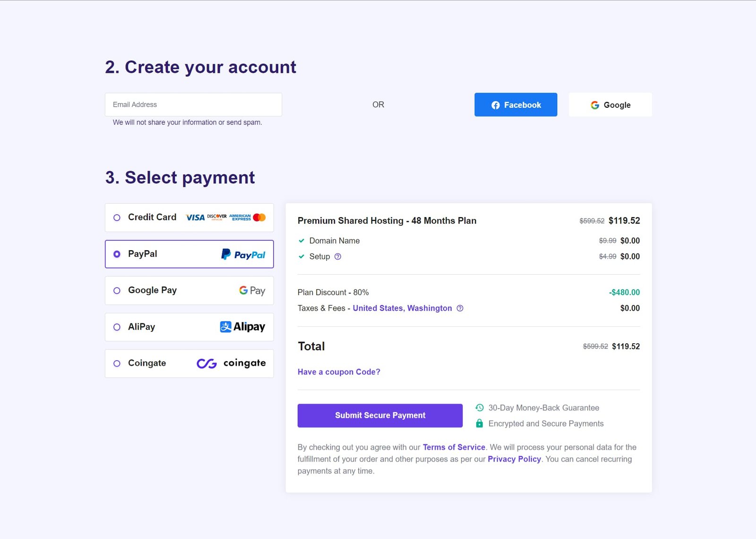Focus the Email Address input field

[193, 104]
